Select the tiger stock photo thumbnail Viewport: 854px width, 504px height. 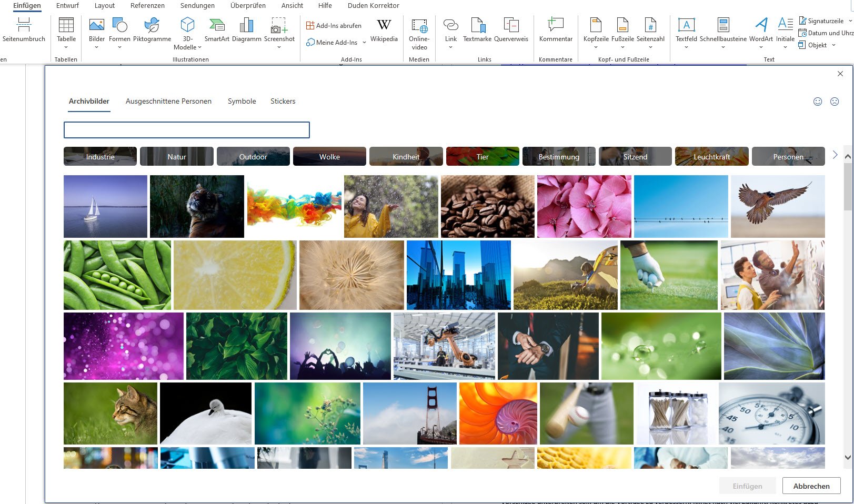click(x=197, y=206)
